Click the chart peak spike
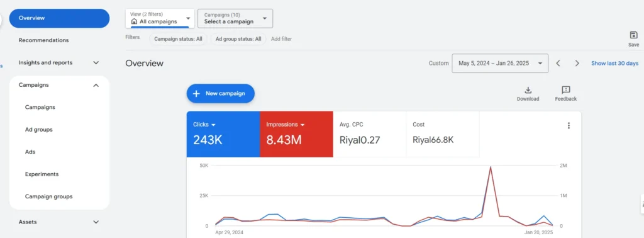644x238 pixels. tap(491, 167)
